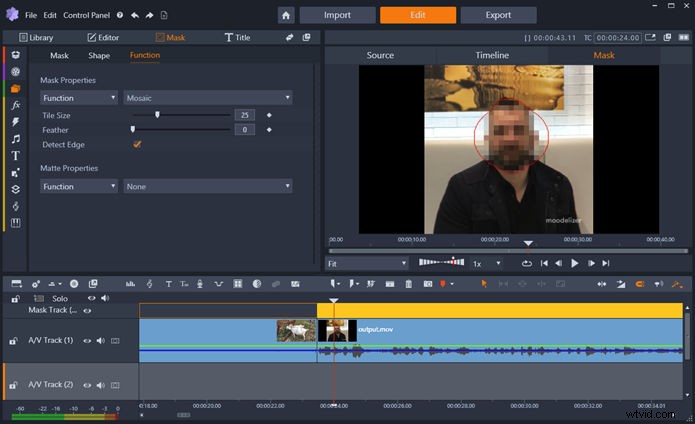The width and height of the screenshot is (695, 424).
Task: Open the multi-camera grid icon in the timeline toolbar
Action: (238, 284)
